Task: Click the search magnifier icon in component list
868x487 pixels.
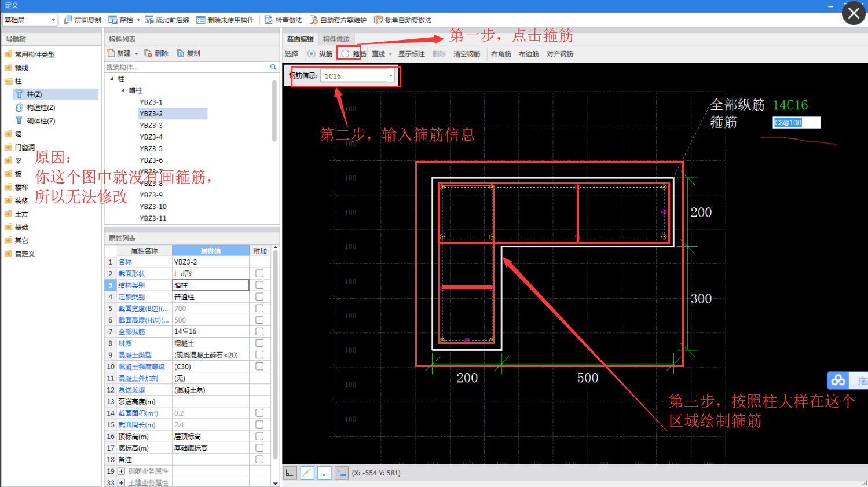Action: click(x=273, y=67)
